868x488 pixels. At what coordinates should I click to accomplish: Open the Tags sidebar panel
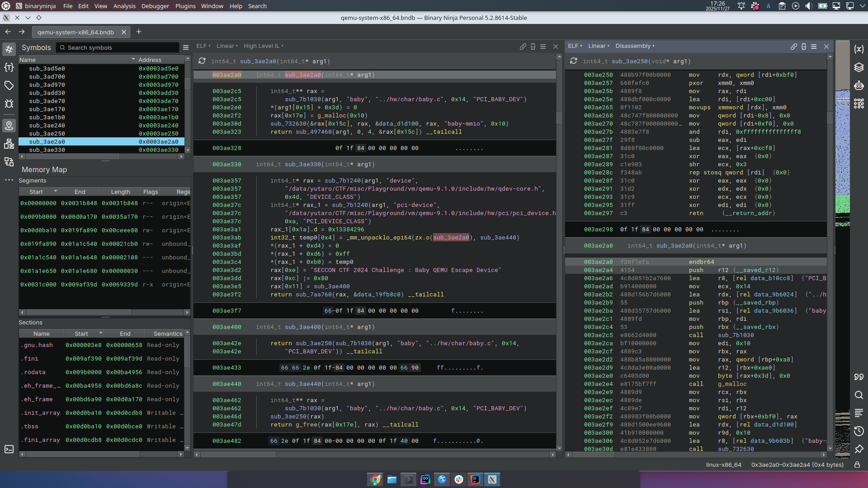[x=9, y=85]
